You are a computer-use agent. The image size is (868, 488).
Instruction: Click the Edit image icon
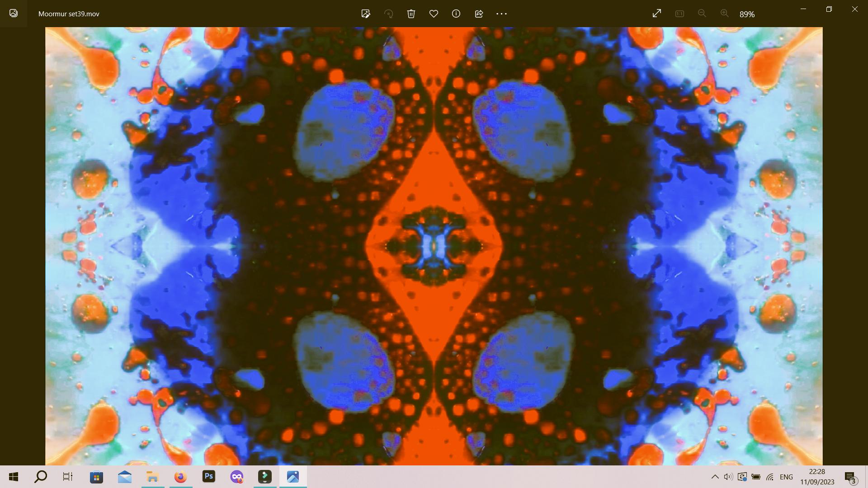click(366, 14)
